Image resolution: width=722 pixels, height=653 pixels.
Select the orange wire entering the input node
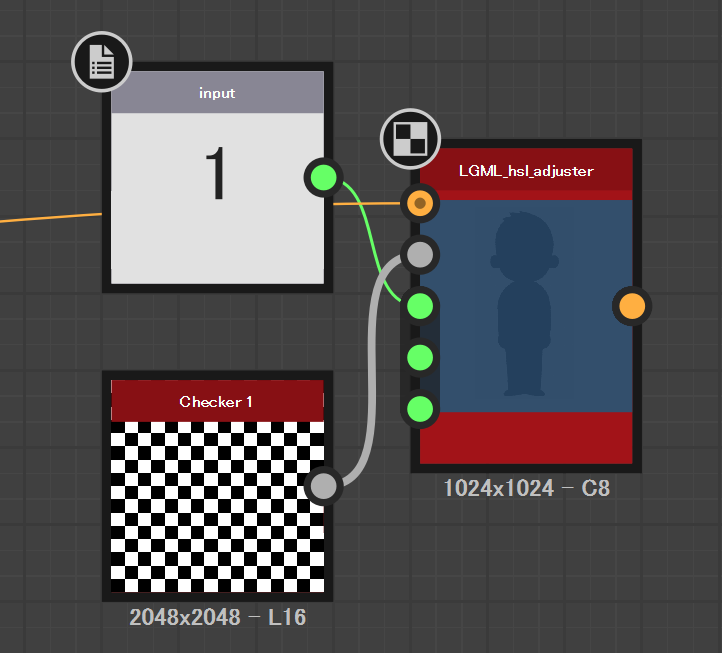(x=50, y=217)
